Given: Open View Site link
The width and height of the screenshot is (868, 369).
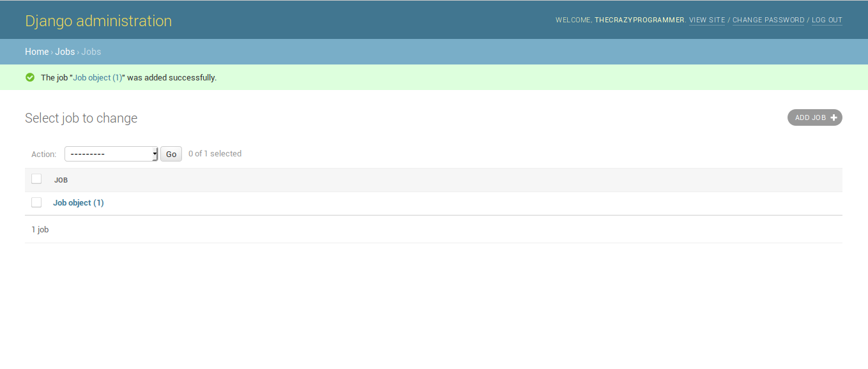Looking at the screenshot, I should coord(707,20).
